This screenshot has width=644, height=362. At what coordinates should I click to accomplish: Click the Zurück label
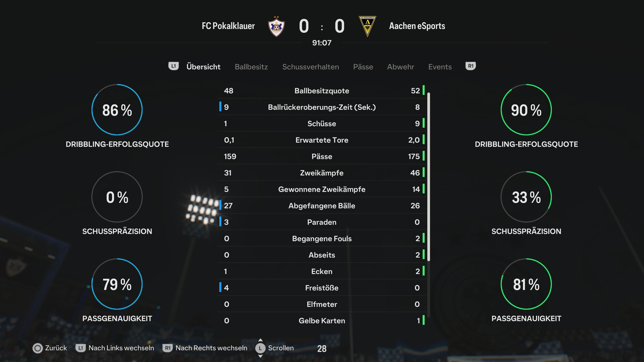tap(56, 348)
